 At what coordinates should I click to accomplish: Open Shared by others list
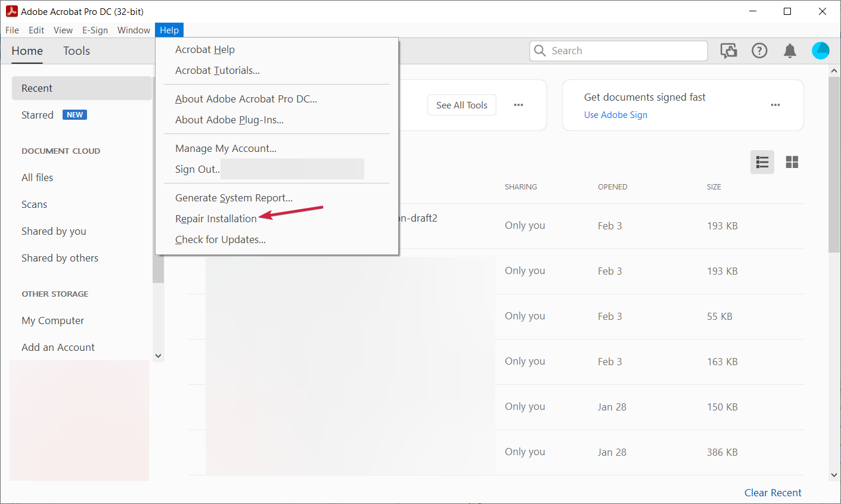(x=60, y=258)
